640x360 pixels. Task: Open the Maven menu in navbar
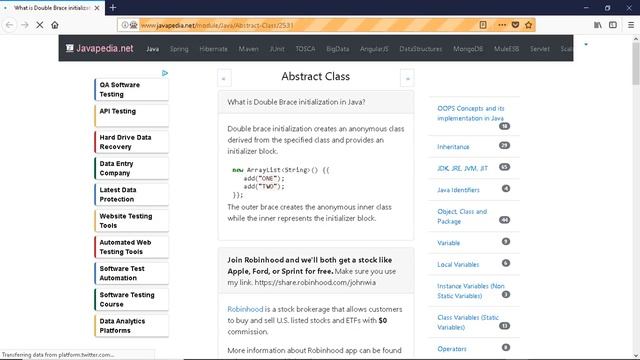pyautogui.click(x=248, y=49)
